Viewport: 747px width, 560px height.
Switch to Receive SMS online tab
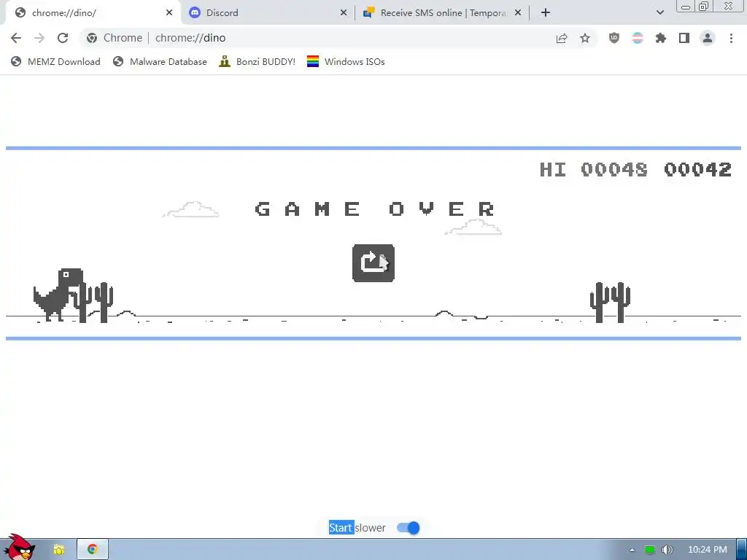click(441, 13)
